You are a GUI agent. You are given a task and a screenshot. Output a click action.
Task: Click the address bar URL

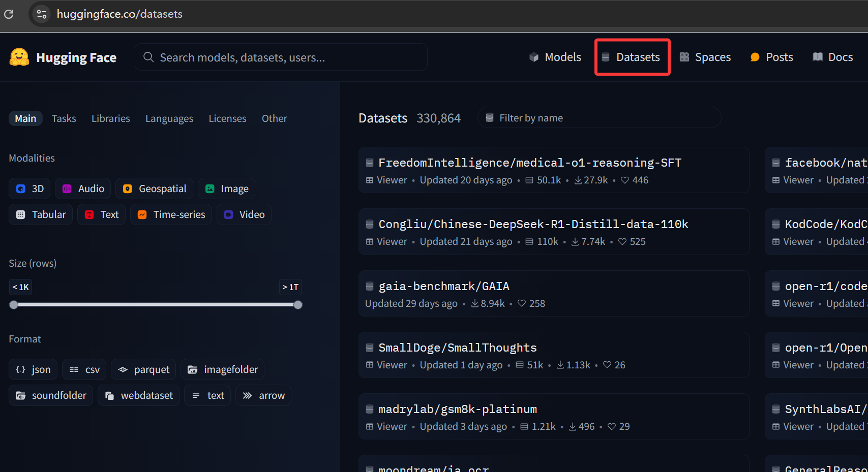click(x=119, y=14)
